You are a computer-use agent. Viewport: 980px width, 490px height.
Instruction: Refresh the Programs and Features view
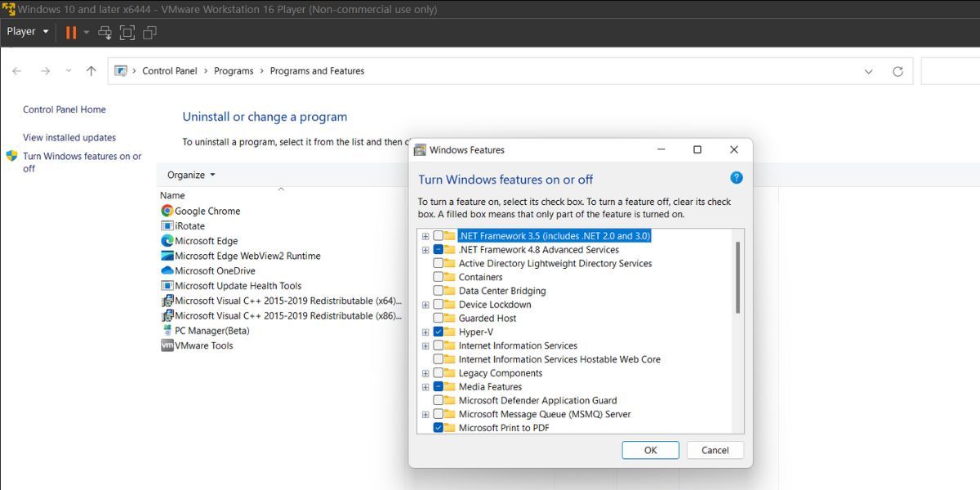click(x=898, y=71)
